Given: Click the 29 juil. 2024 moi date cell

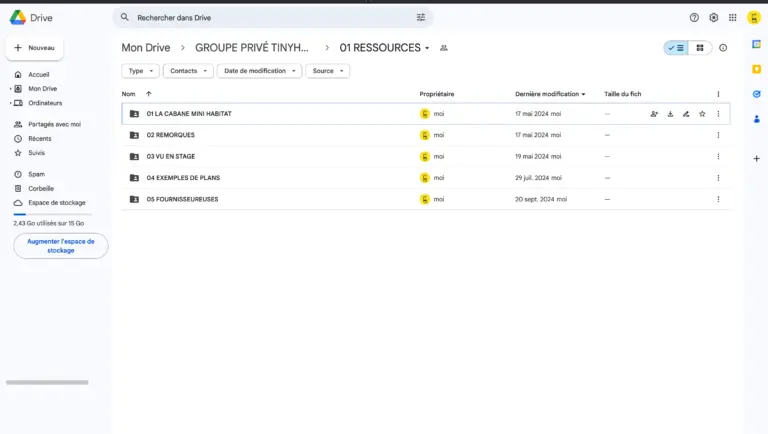Looking at the screenshot, I should [x=538, y=178].
